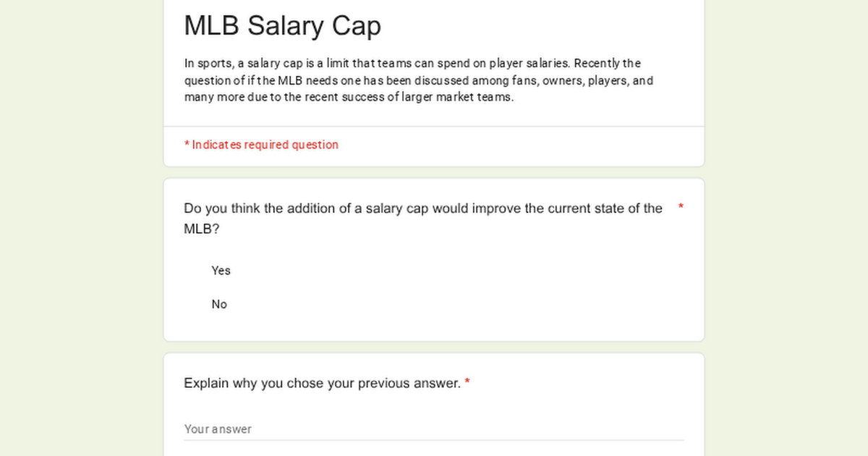Click the underline beneath the Your answer field
The width and height of the screenshot is (868, 456).
(434, 440)
